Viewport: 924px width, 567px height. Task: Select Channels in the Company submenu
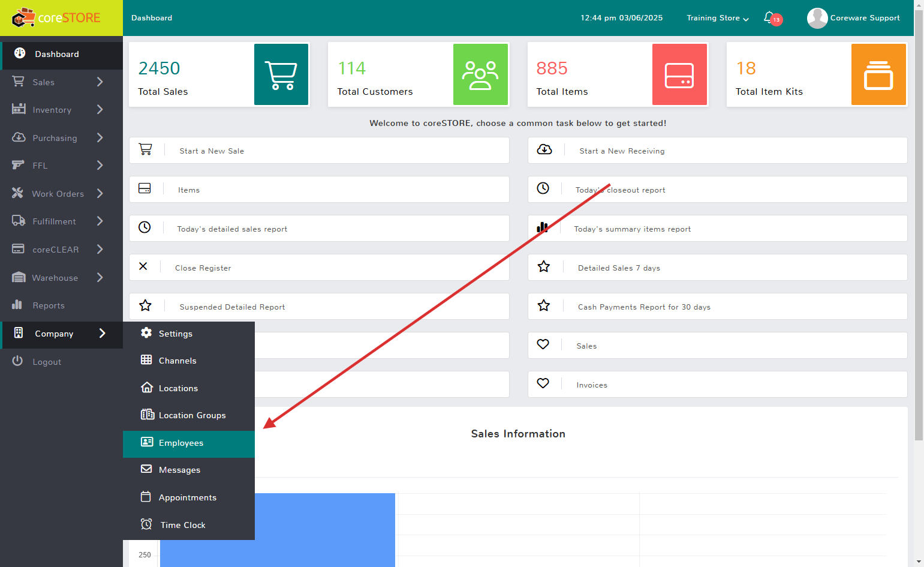(189, 361)
